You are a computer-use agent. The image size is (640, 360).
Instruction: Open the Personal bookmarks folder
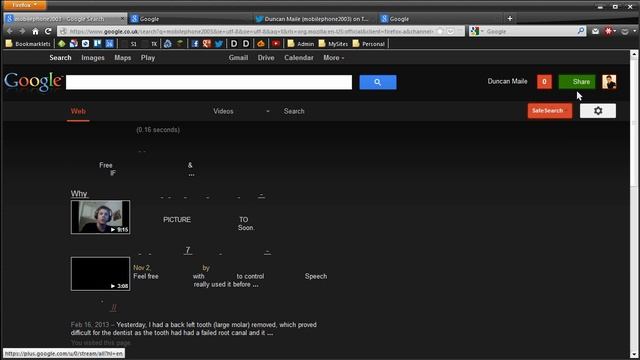[x=369, y=44]
